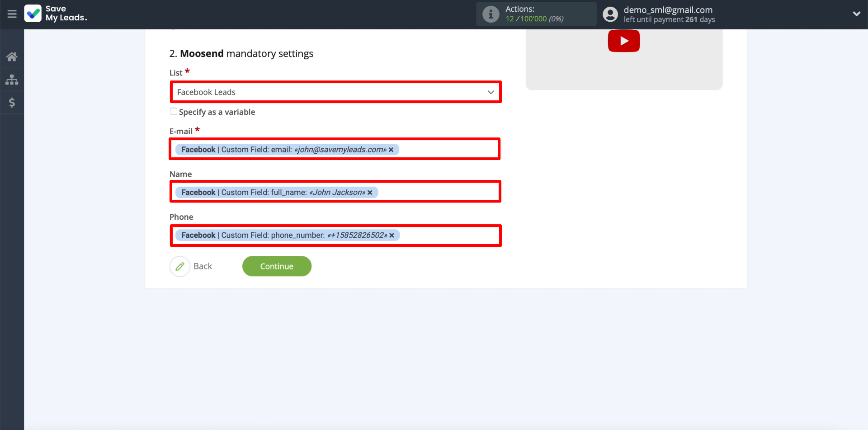Click the Actions info icon
The height and width of the screenshot is (430, 868).
click(x=491, y=14)
